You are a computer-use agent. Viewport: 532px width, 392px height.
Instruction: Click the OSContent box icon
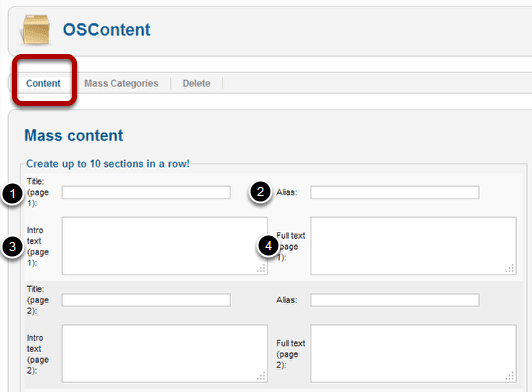click(36, 30)
